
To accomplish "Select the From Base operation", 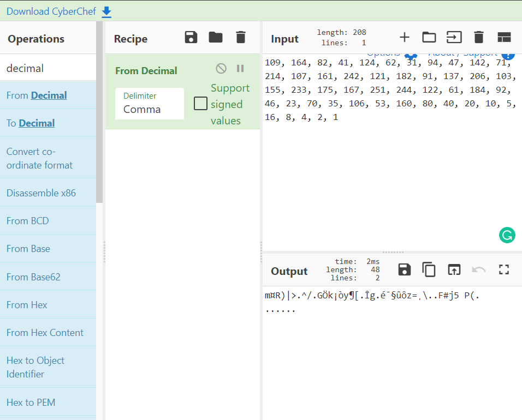I will (48, 249).
